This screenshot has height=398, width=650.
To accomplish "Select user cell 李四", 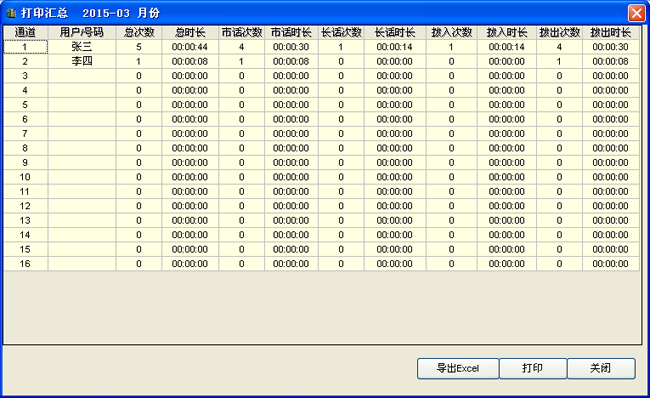I will coord(82,61).
